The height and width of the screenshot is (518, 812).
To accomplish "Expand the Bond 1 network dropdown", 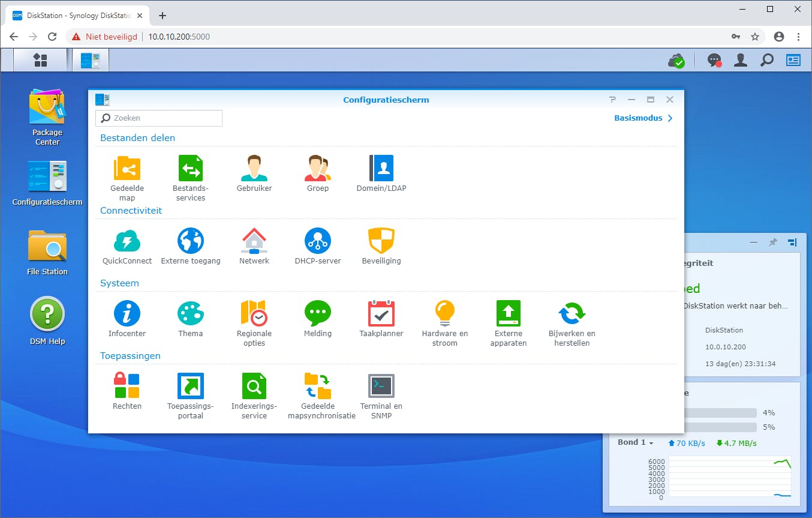I will 636,442.
